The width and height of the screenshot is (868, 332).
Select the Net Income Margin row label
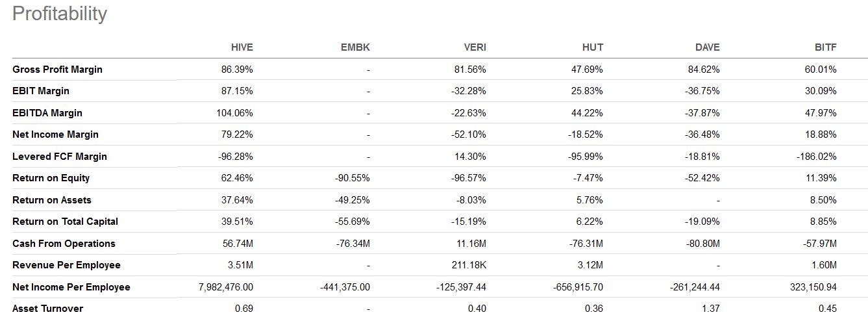pos(55,134)
